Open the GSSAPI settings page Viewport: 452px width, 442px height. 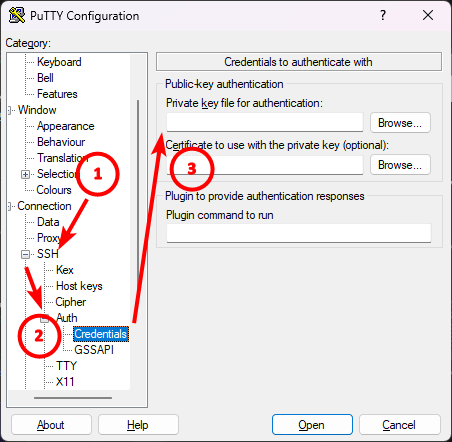coord(94,350)
